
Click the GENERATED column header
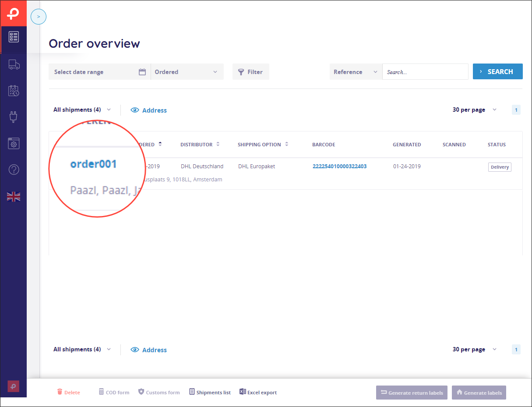(407, 145)
